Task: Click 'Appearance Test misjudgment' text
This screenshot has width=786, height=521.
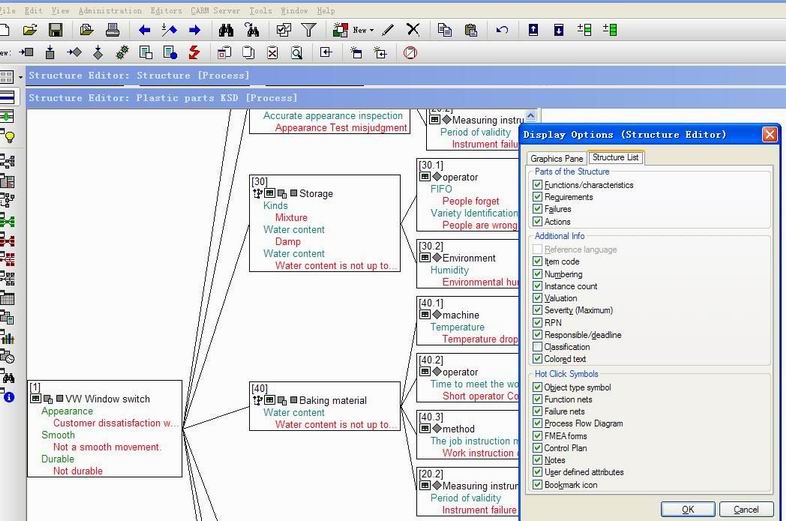Action: pyautogui.click(x=341, y=128)
